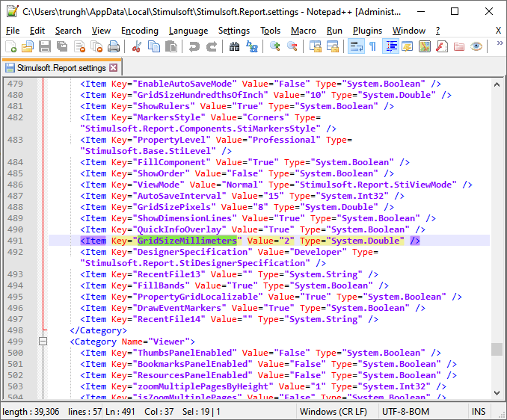Viewport: 507px width, 420px height.
Task: Toggle monitoring eye icon in toolbar
Action: click(x=476, y=46)
